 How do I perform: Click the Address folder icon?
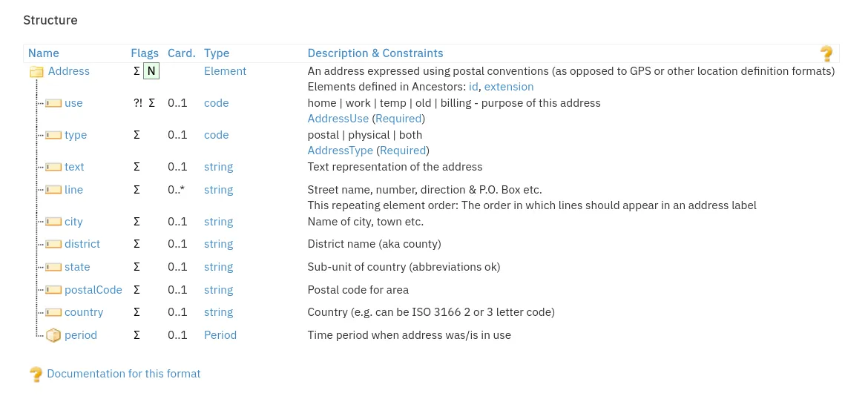(x=36, y=72)
